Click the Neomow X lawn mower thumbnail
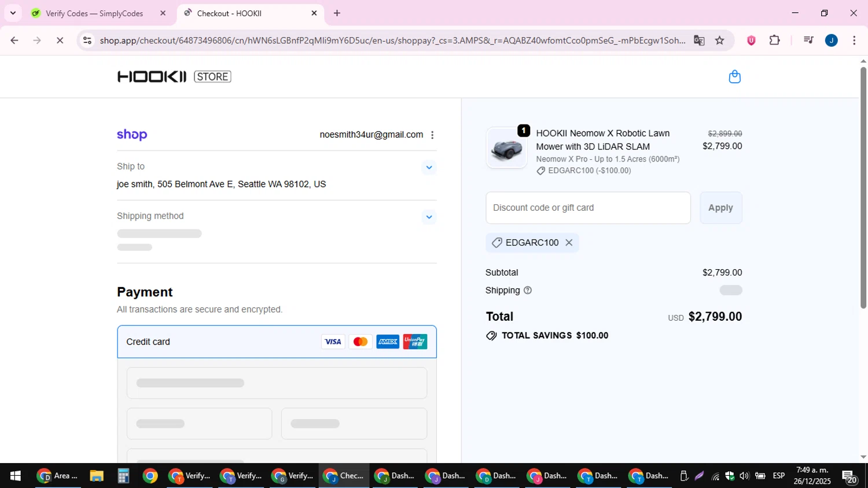 click(506, 148)
